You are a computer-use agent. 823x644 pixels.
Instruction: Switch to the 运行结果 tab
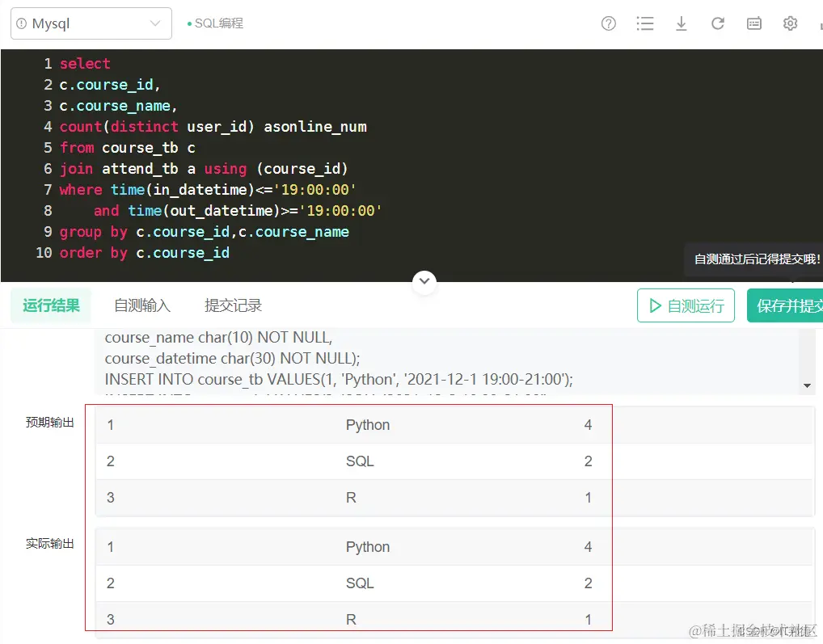(51, 305)
